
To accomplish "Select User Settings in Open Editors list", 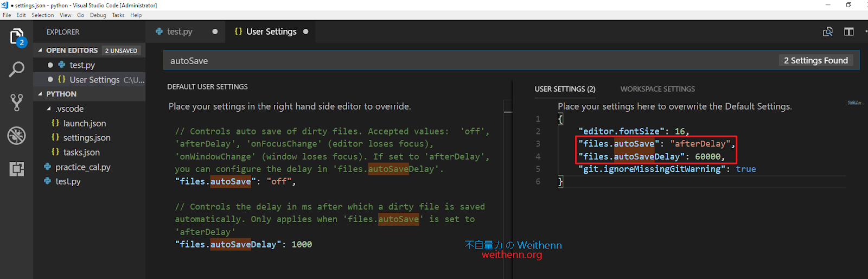I will (90, 79).
